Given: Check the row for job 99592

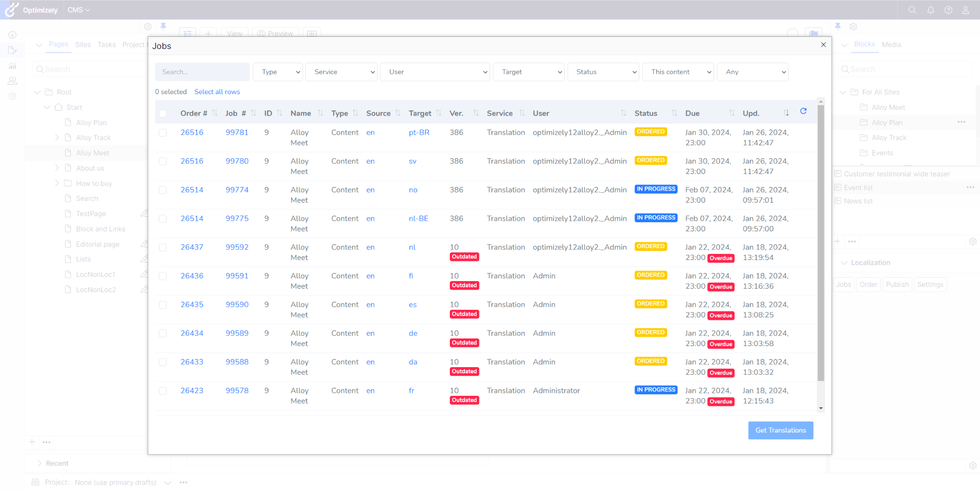Looking at the screenshot, I should 163,248.
